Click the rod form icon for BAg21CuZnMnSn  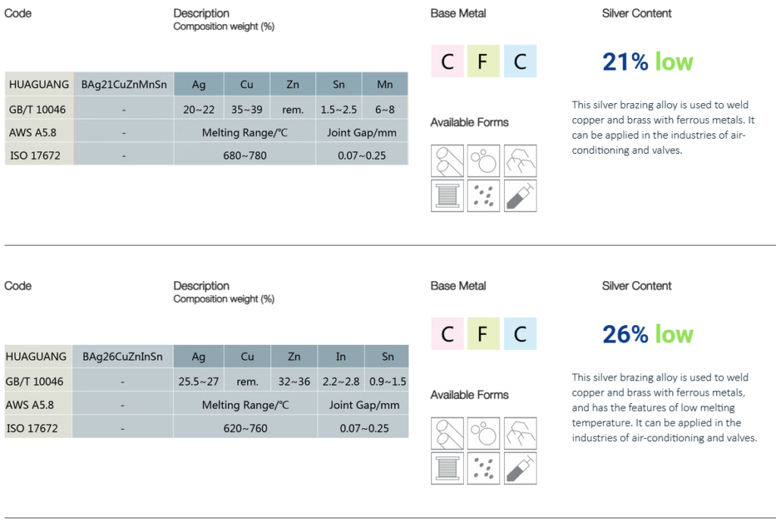click(x=447, y=161)
